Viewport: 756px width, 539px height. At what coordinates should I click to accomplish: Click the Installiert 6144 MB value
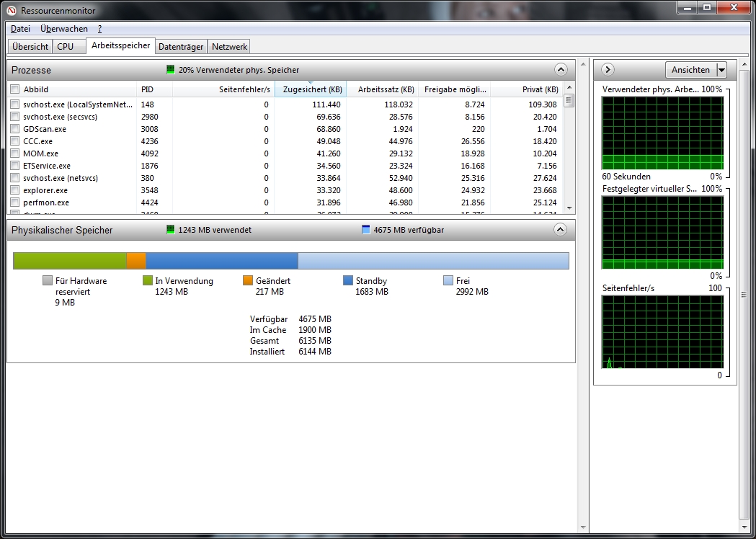point(315,352)
